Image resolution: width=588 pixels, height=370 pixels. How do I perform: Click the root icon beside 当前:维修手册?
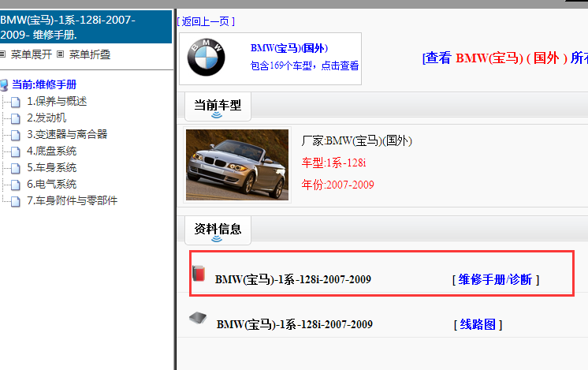(4, 84)
